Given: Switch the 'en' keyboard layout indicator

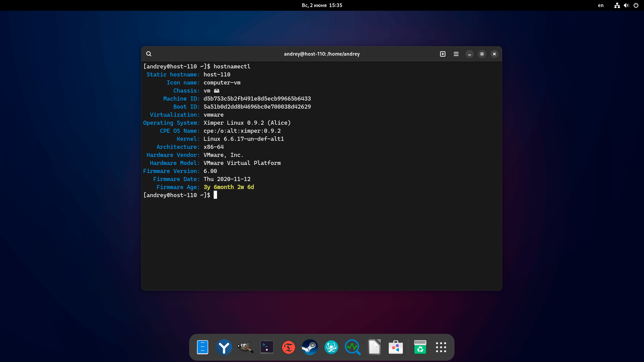Looking at the screenshot, I should pyautogui.click(x=601, y=5).
